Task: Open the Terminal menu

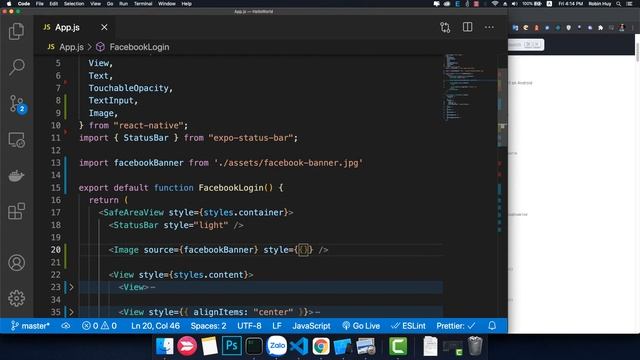Action: (143, 4)
